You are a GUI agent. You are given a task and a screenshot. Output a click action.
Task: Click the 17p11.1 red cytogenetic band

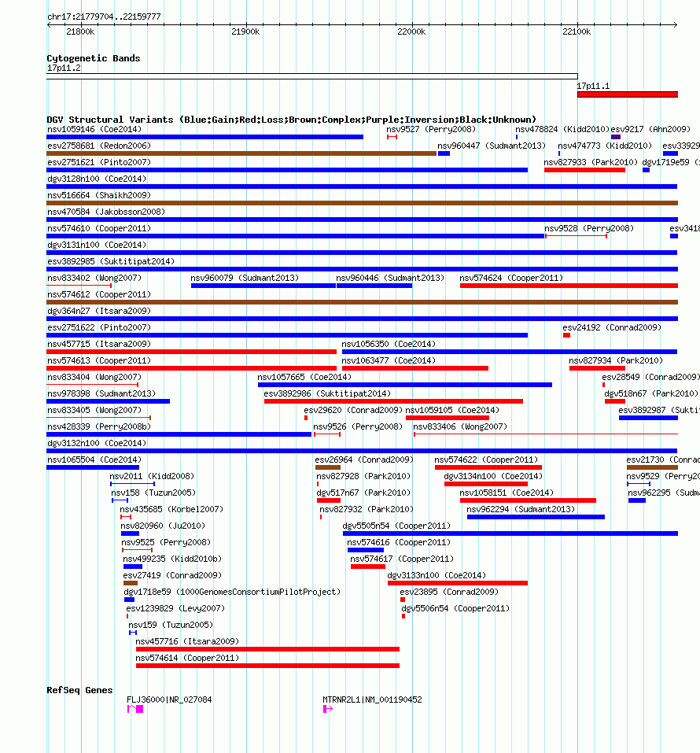(628, 94)
